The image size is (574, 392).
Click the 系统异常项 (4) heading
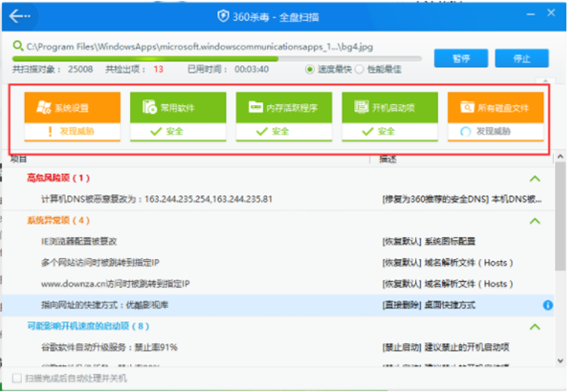(58, 221)
